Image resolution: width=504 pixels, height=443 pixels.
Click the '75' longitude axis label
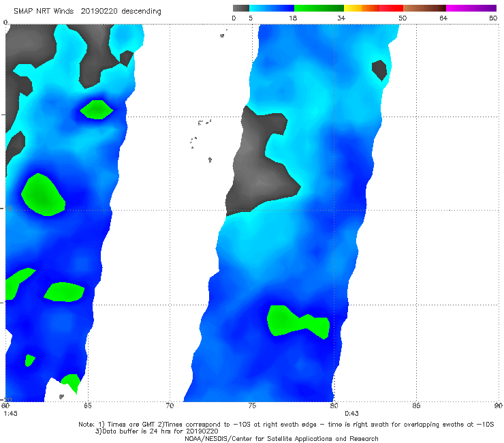tap(252, 406)
